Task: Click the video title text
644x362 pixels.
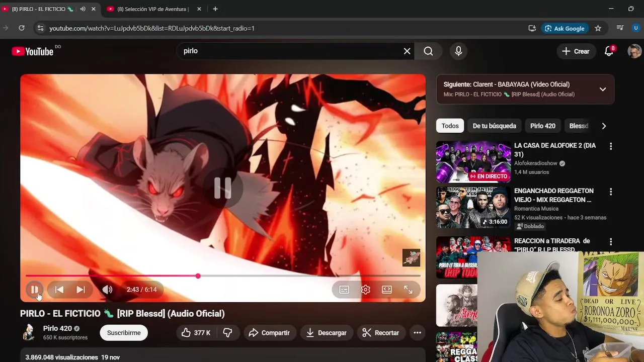Action: point(122,314)
